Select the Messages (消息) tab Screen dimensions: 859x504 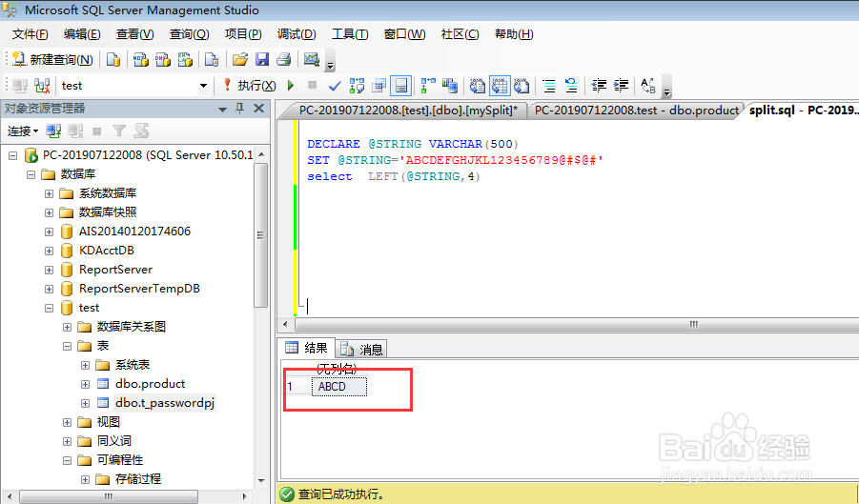(361, 349)
